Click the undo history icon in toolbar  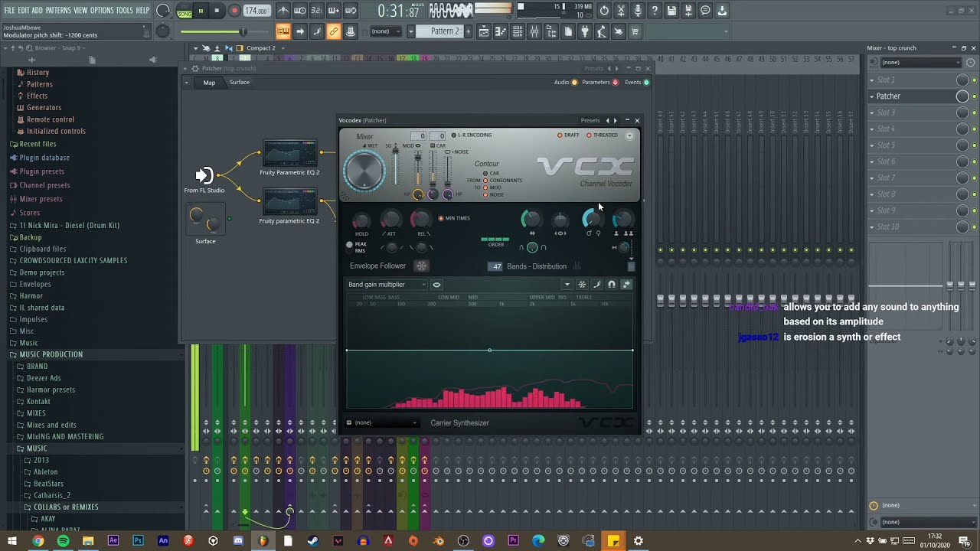(604, 11)
